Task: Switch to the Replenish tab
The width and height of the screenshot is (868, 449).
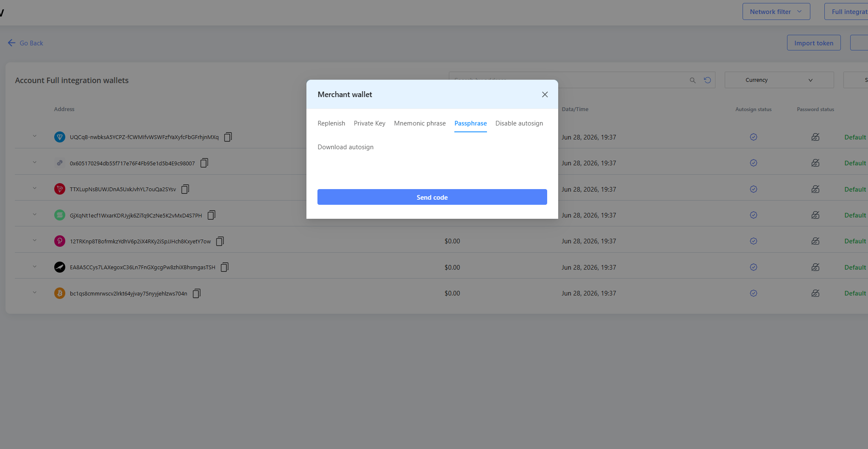Action: click(331, 123)
